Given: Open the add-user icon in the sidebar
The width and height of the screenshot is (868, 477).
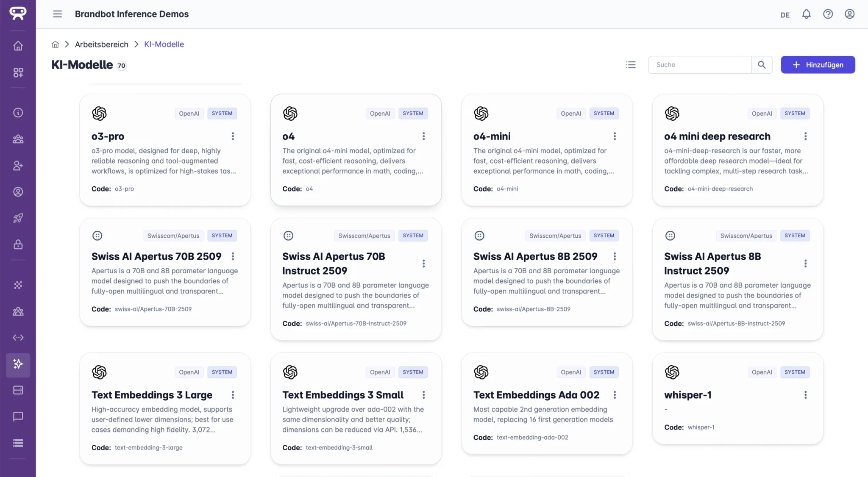Looking at the screenshot, I should (x=18, y=165).
